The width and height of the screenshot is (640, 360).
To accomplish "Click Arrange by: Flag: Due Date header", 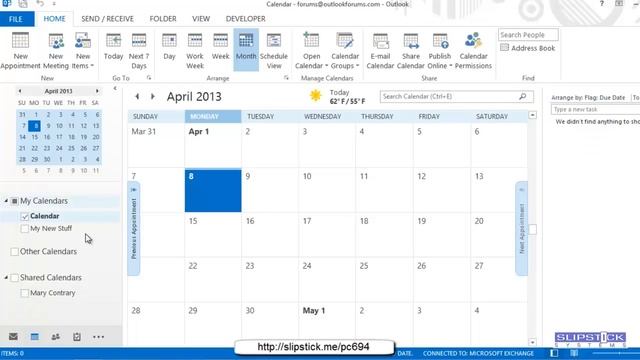I will click(x=588, y=98).
